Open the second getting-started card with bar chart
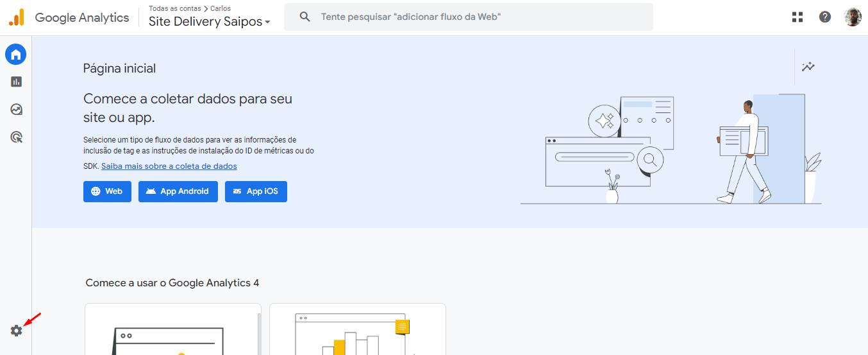The image size is (868, 355). click(358, 329)
